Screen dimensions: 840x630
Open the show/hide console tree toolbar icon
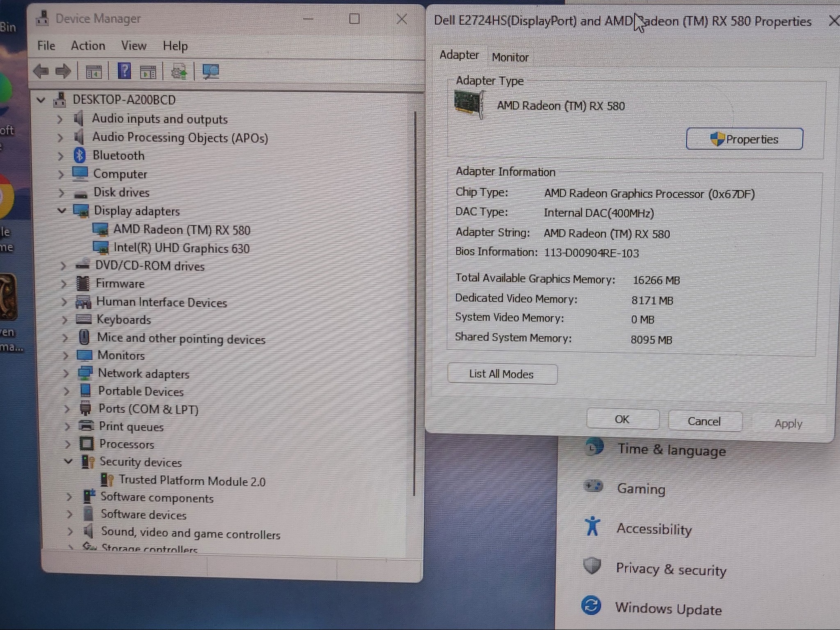pyautogui.click(x=94, y=72)
